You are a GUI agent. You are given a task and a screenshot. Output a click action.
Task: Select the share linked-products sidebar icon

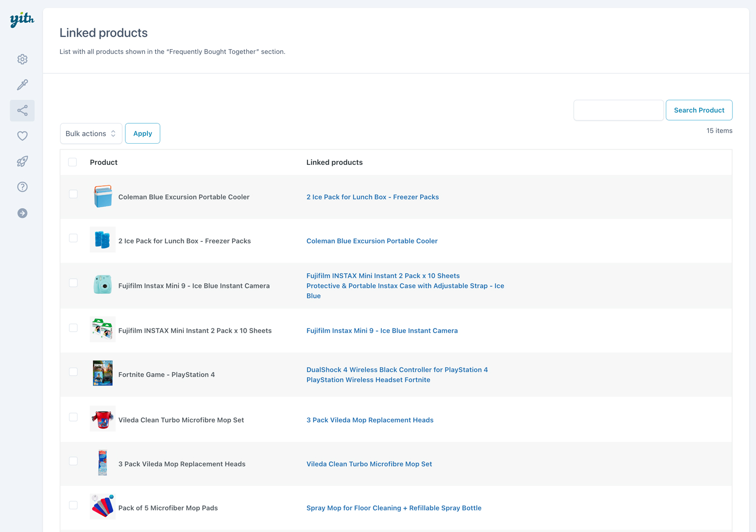tap(22, 111)
